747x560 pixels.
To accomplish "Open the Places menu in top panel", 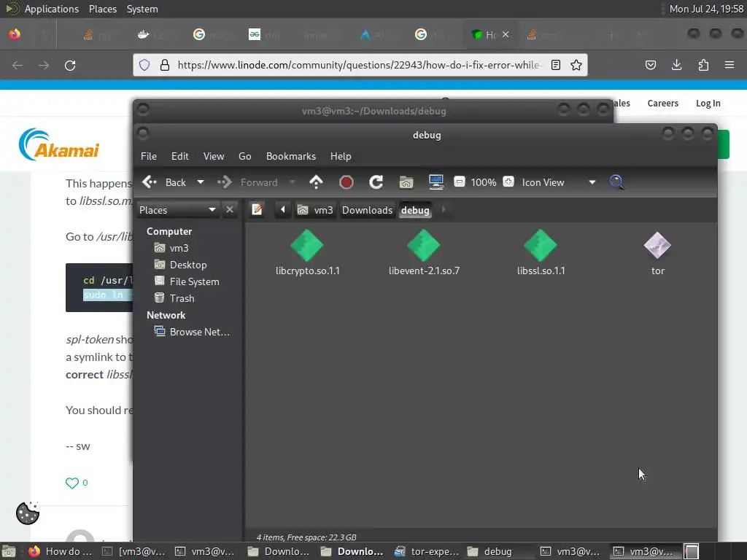I will pyautogui.click(x=103, y=9).
